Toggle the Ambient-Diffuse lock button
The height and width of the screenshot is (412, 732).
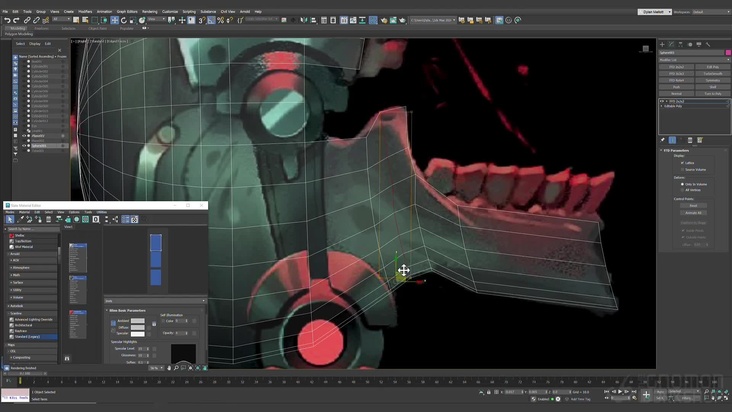click(x=113, y=323)
